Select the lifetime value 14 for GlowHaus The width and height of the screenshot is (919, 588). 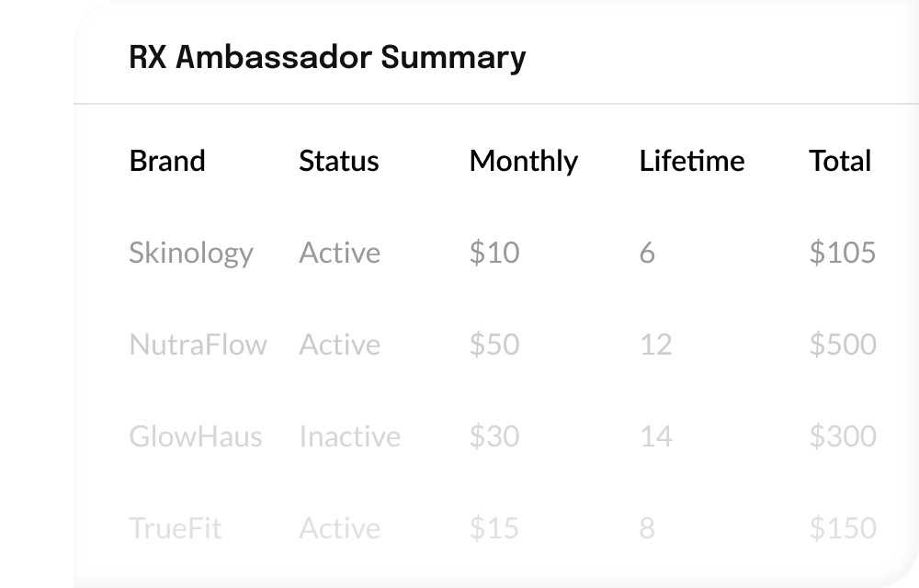[x=655, y=436]
